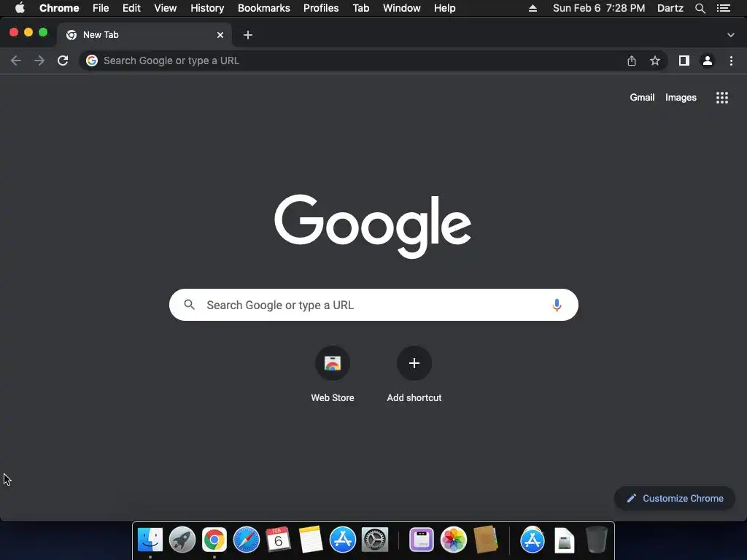This screenshot has height=560, width=747.
Task: Close the New Tab tab
Action: coord(220,35)
